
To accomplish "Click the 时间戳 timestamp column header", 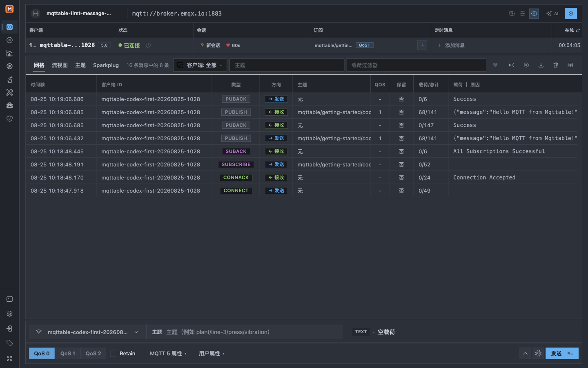I will 38,85.
